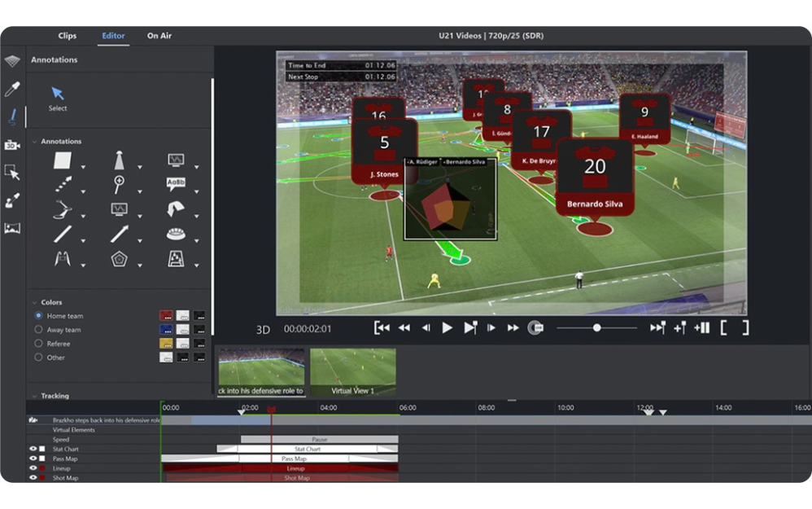The height and width of the screenshot is (509, 812).
Task: Collapse the Annotations section
Action: (35, 142)
